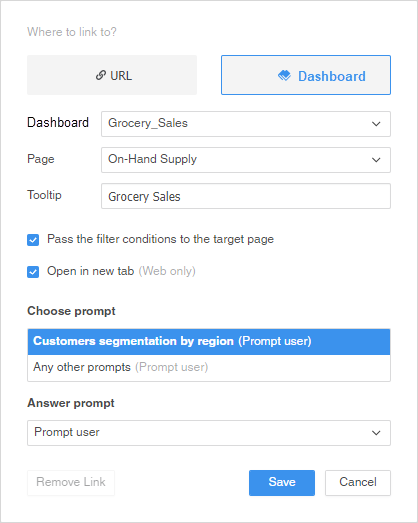
Task: Select Any other prompts list item
Action: coord(209,367)
